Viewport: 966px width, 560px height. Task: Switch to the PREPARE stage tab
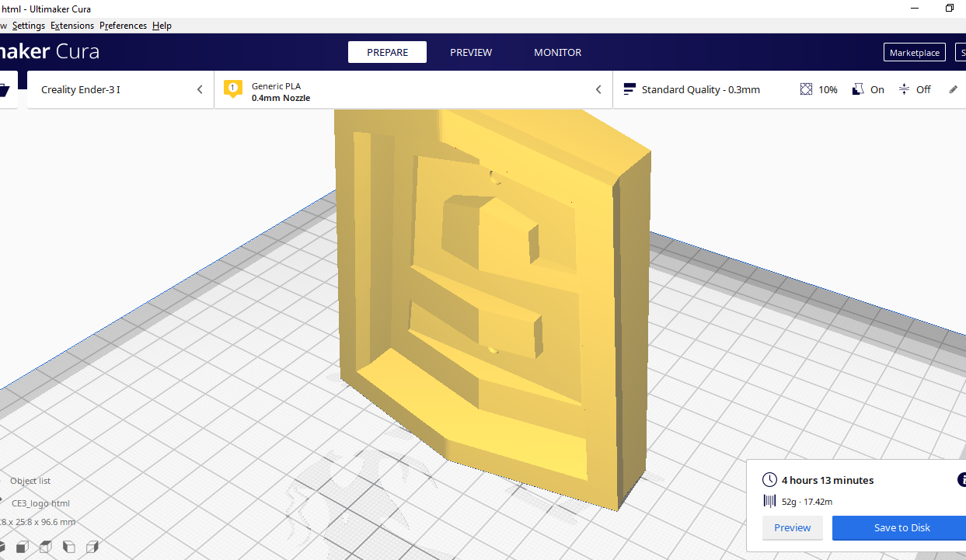point(387,52)
